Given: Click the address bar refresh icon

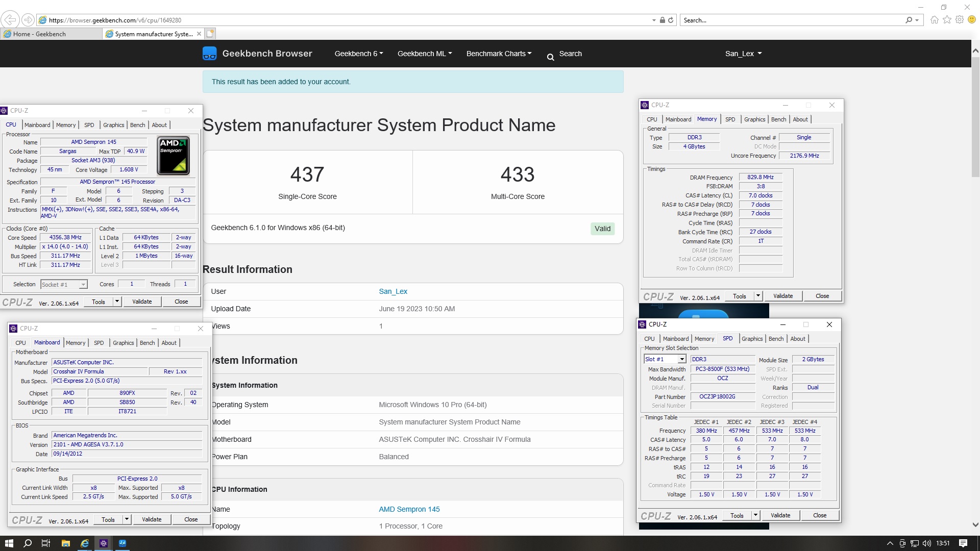Looking at the screenshot, I should (x=671, y=20).
